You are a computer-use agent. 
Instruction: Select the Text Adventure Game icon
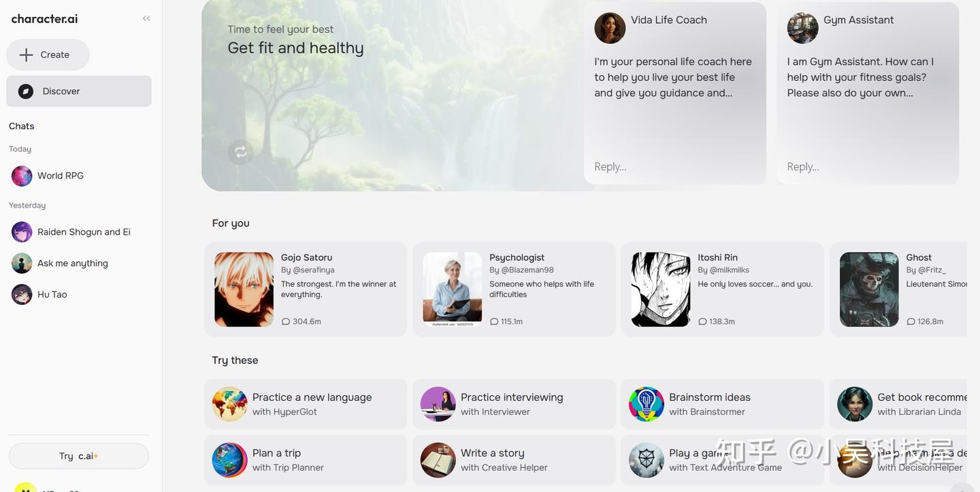point(646,460)
